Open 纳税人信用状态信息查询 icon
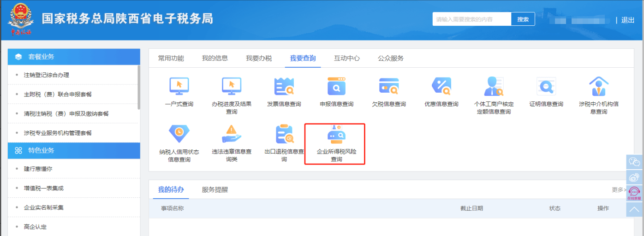 tap(179, 134)
